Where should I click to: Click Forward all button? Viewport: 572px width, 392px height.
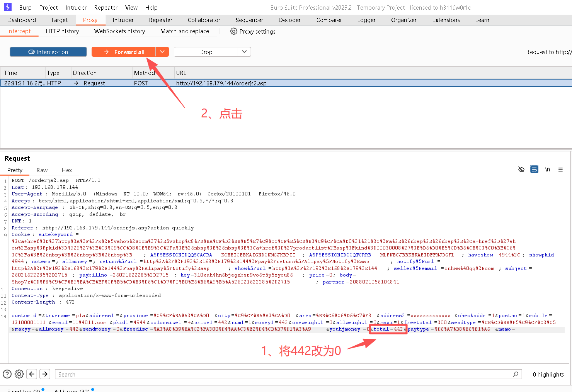pyautogui.click(x=124, y=52)
